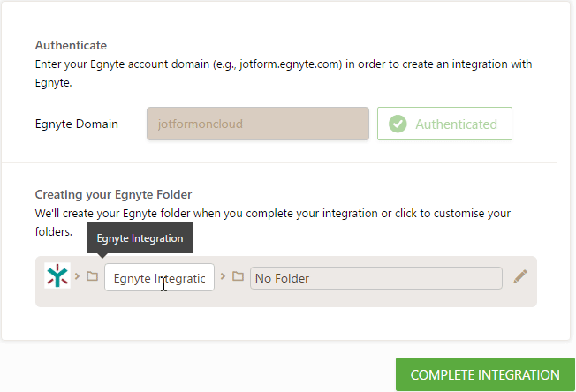This screenshot has height=392, width=576.
Task: Click the pencil edit icon
Action: 520,277
